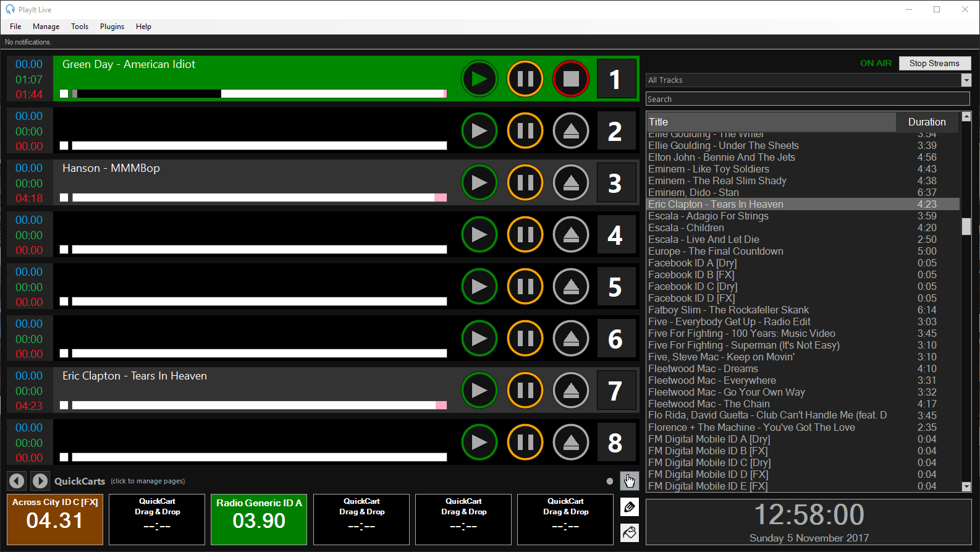Seek in player 7 Eric Clapton progress bar

260,406
